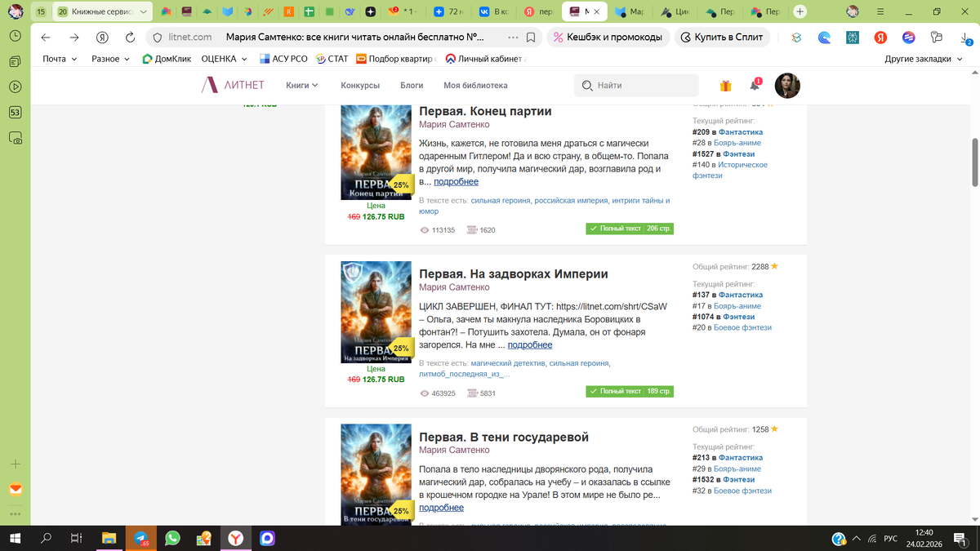980x551 pixels.
Task: Click Полный текст 189 стр. badge
Action: point(630,392)
